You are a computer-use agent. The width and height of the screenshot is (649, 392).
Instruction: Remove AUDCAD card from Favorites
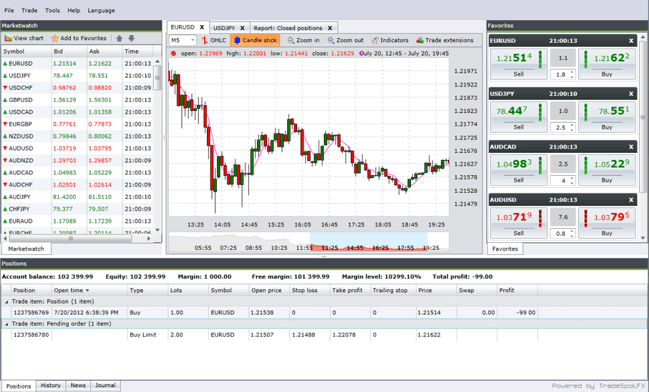tap(631, 147)
